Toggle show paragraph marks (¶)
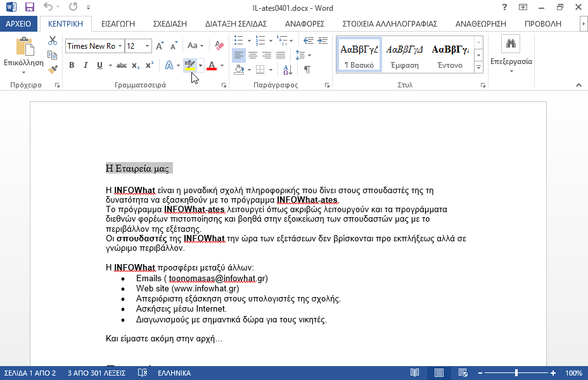Screen dimensions: 588x380 307,69
